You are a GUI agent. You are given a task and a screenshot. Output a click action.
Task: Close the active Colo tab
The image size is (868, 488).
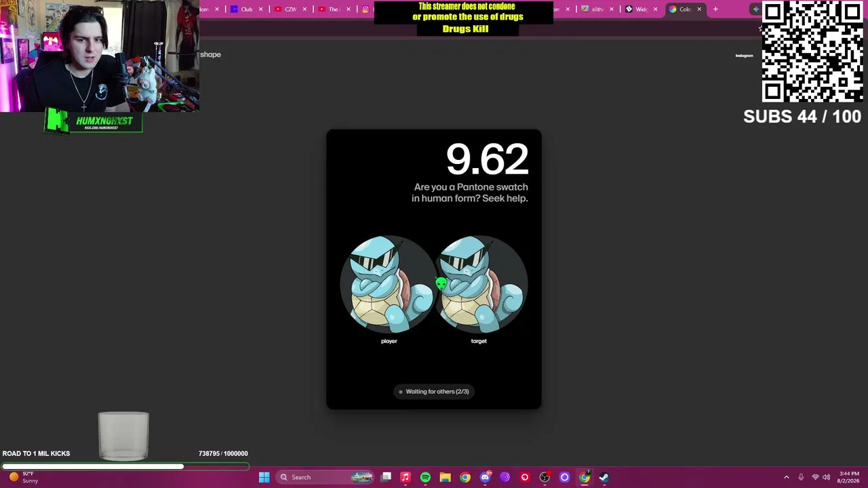pos(699,9)
